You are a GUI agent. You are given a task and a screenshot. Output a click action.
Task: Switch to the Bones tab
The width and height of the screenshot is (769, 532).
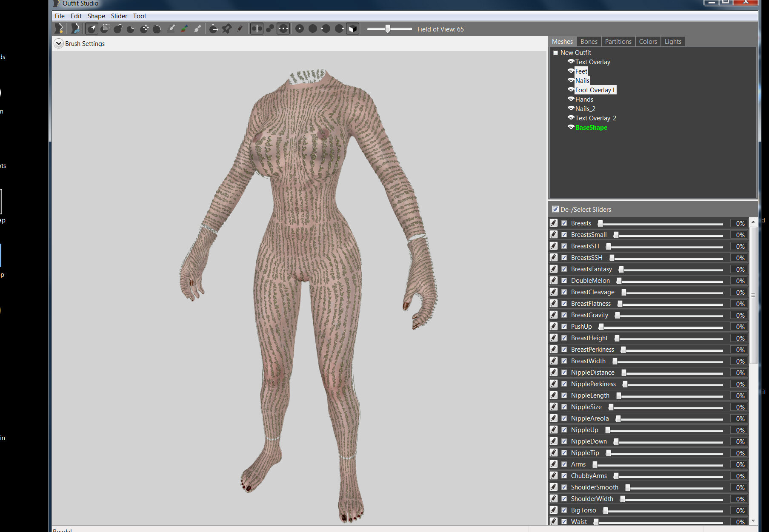(589, 41)
